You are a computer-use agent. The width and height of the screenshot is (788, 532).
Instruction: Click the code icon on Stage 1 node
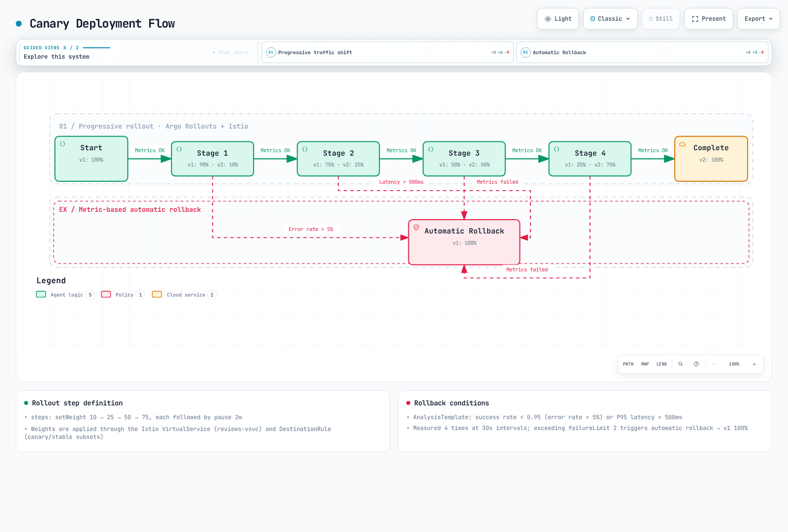pos(179,149)
